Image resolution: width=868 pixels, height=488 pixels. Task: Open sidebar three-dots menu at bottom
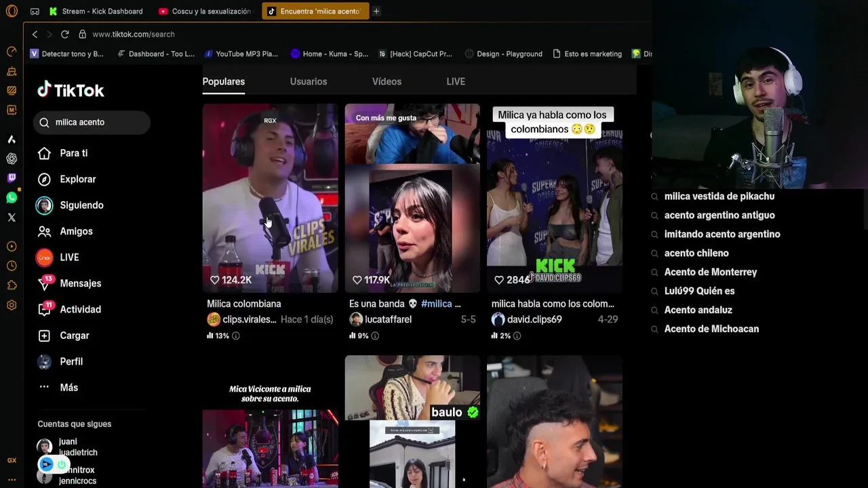(x=12, y=479)
